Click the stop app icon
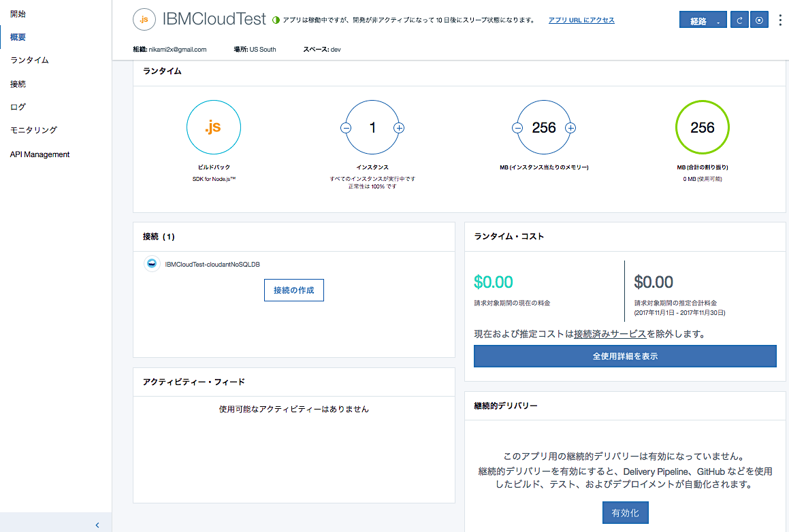The width and height of the screenshot is (789, 532). coord(759,20)
